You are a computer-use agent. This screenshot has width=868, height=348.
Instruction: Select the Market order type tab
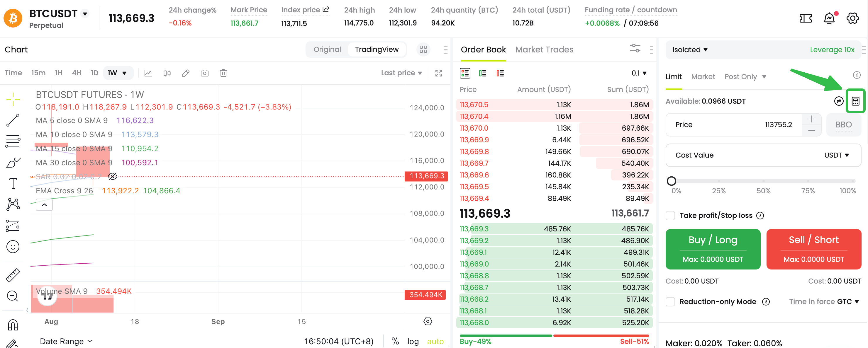click(703, 77)
